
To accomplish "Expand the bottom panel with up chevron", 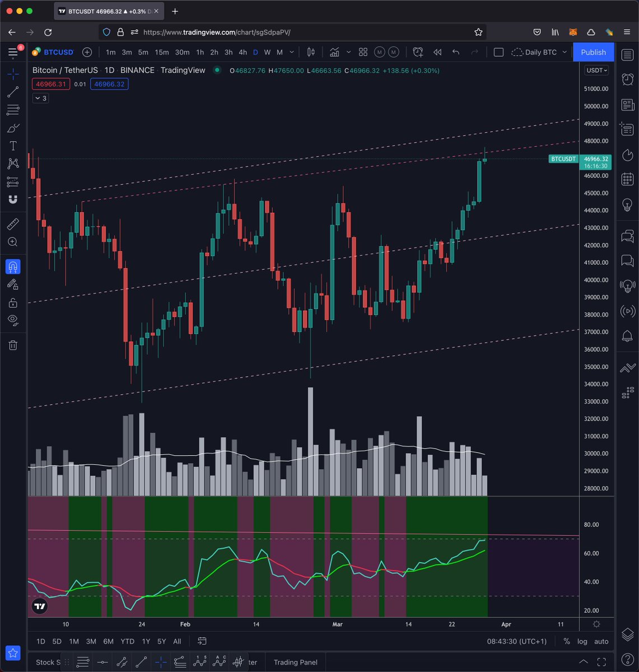I will point(583,662).
